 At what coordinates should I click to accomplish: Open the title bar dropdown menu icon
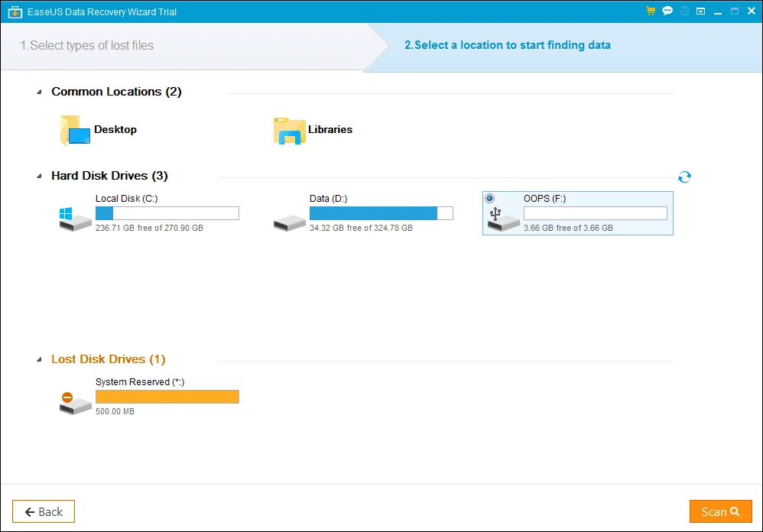point(701,11)
